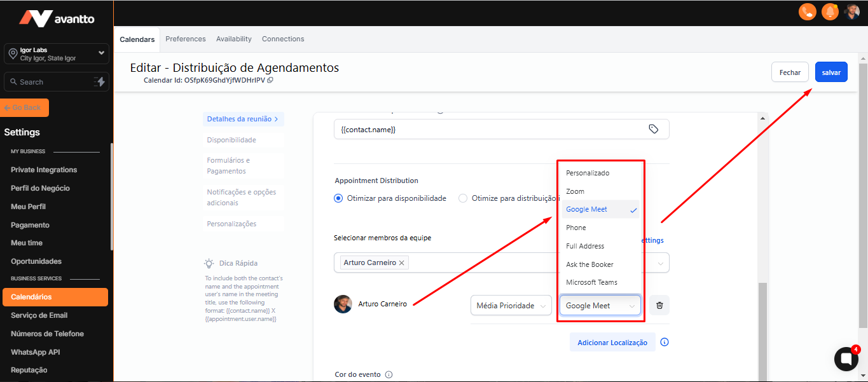Open the Connections tab
The height and width of the screenshot is (382, 868).
(x=283, y=39)
